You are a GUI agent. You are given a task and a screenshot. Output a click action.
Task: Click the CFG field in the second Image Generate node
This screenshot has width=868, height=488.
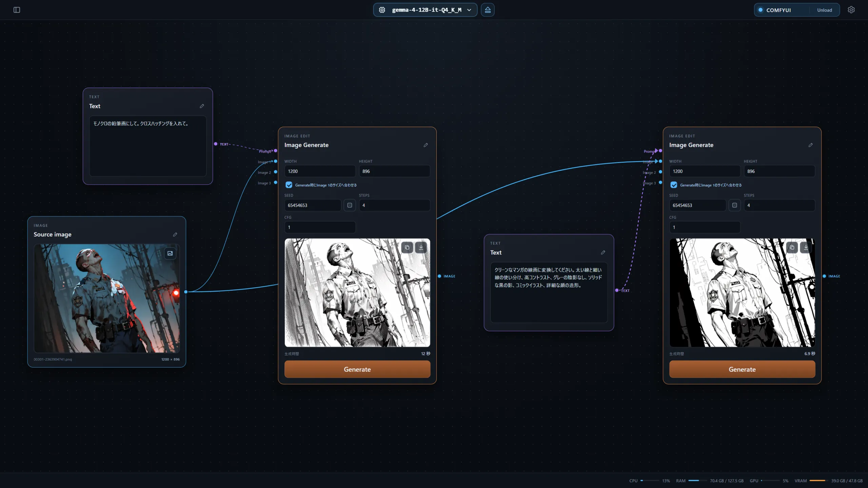click(x=705, y=227)
